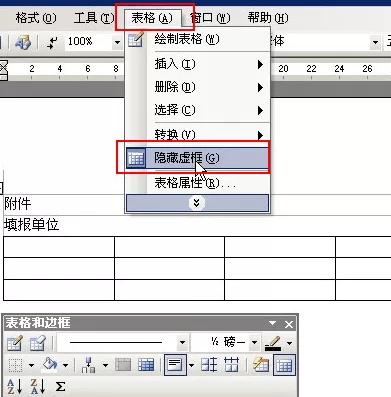Open the ½ 磅 line weight dropdown
391x397 pixels.
point(254,342)
